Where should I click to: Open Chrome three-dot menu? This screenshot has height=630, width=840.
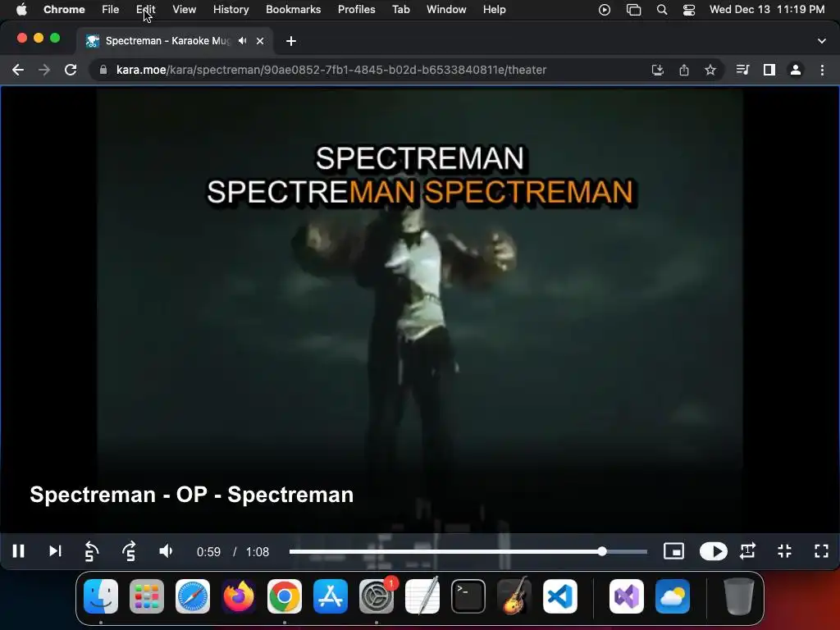point(822,70)
